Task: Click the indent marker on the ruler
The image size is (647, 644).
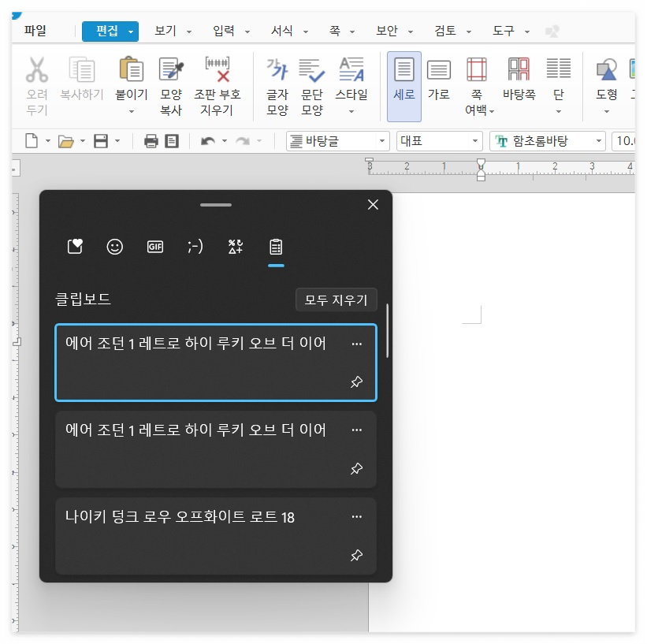Action: (481, 169)
